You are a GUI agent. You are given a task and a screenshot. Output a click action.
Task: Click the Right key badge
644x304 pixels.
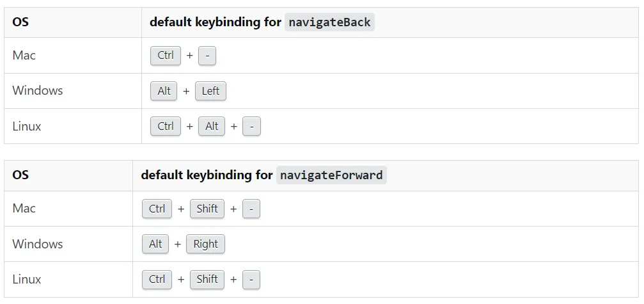[205, 244]
